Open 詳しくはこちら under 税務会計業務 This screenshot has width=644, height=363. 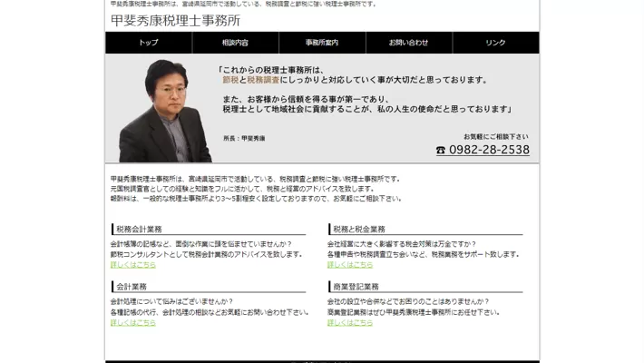[132, 265]
